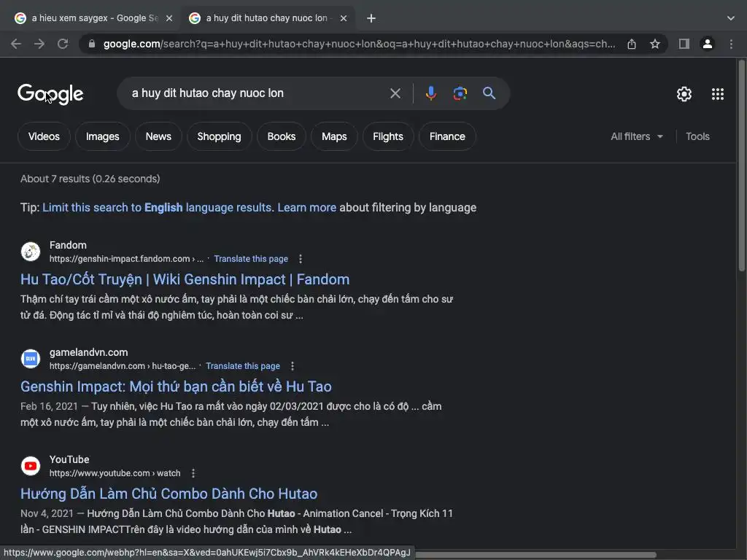This screenshot has width=747, height=560.
Task: Open Hu Tao/Cốt Truyện Fandom result
Action: 185,279
